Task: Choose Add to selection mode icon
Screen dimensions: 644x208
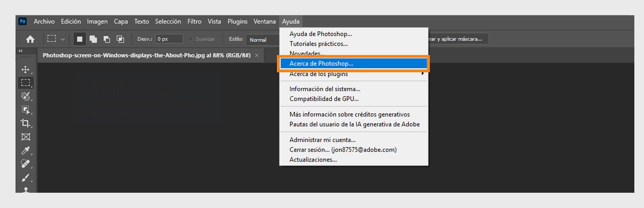Action: (93, 39)
